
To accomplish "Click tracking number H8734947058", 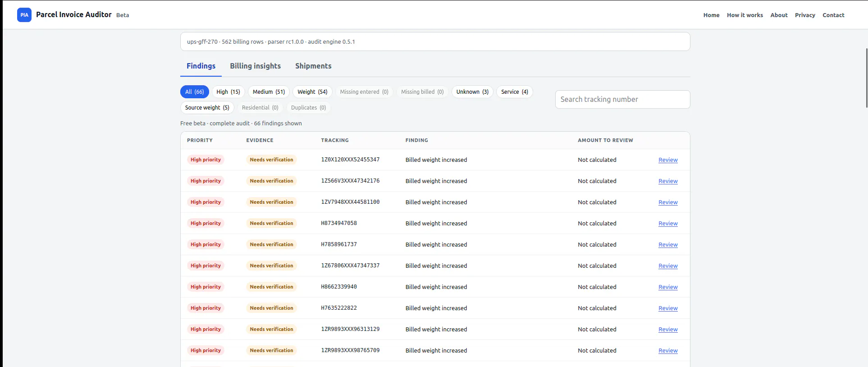I will (x=339, y=223).
